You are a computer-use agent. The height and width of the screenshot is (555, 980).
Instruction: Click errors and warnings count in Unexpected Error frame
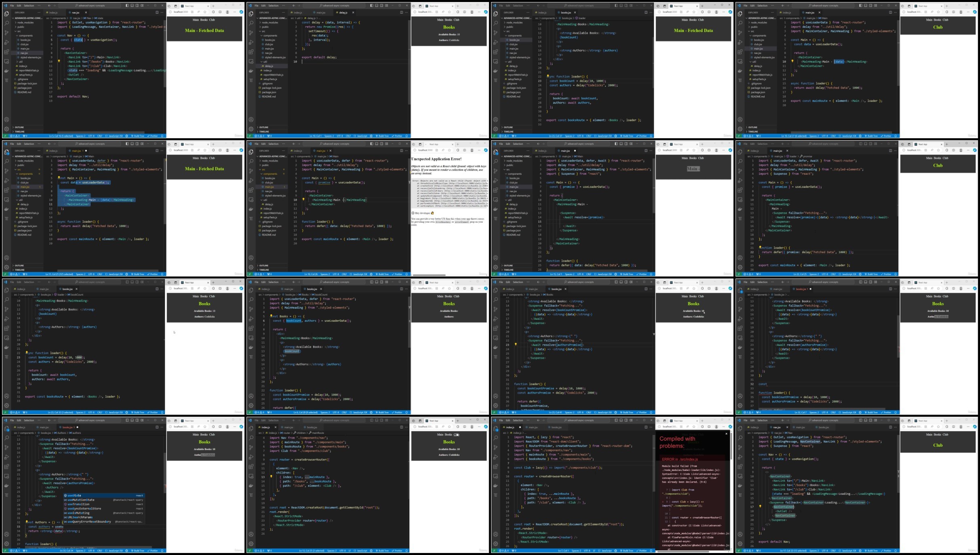pyautogui.click(x=260, y=274)
